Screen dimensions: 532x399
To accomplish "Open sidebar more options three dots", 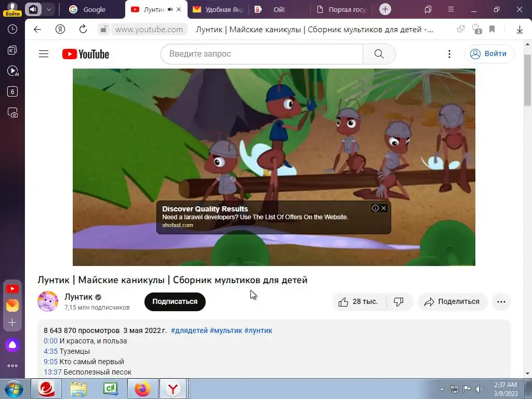I will [x=12, y=366].
